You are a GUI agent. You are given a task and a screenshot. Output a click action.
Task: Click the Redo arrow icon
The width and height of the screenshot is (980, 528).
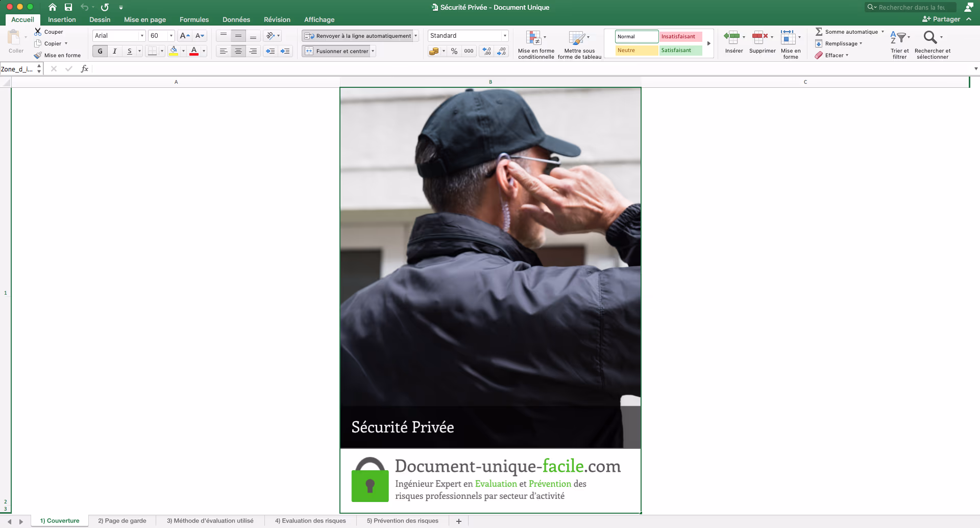click(x=105, y=7)
